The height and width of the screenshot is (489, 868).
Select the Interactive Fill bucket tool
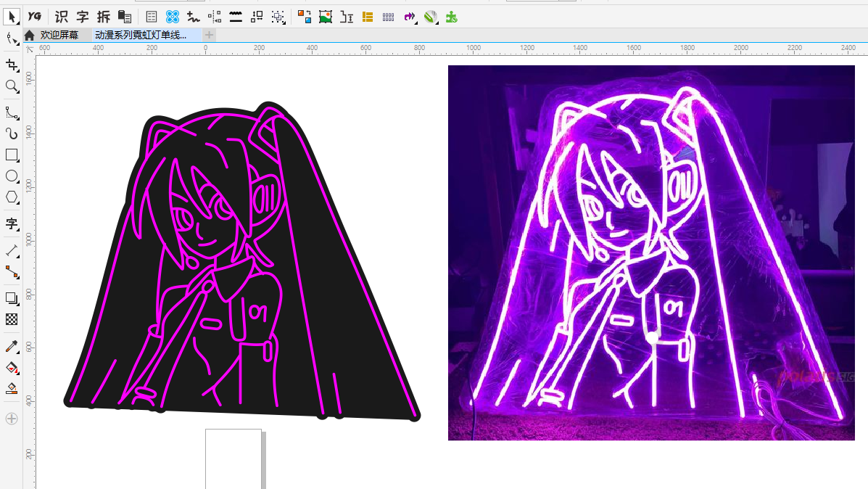(12, 368)
